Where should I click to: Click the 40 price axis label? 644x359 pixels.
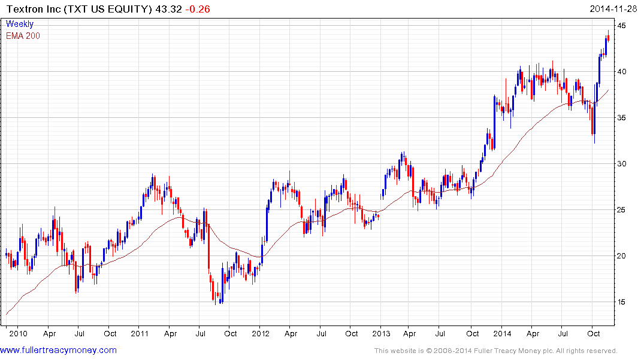click(622, 71)
